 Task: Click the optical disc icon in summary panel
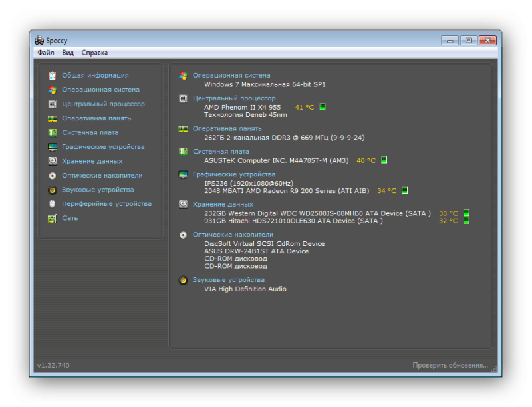tap(184, 235)
